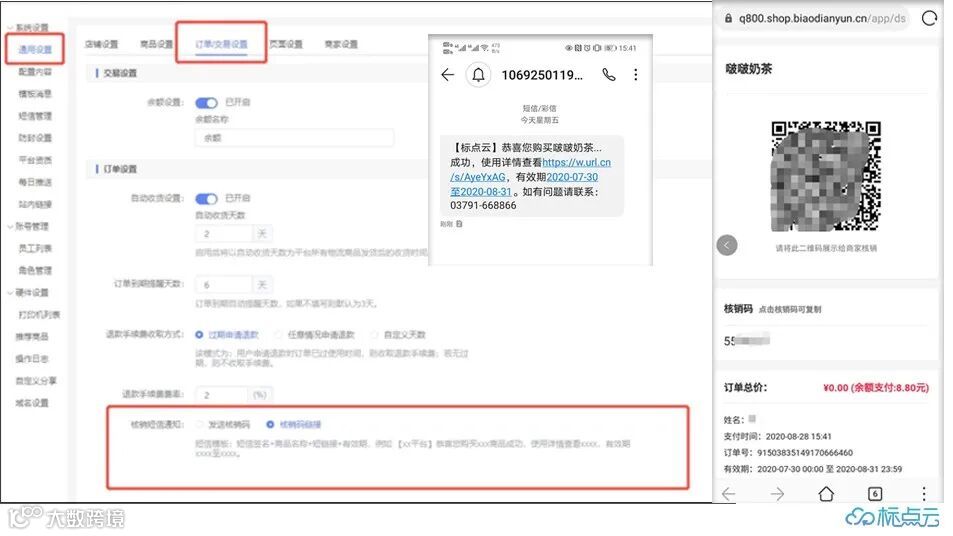This screenshot has height=536, width=953.
Task: Open the w.url.cn link in SMS
Action: pyautogui.click(x=576, y=162)
